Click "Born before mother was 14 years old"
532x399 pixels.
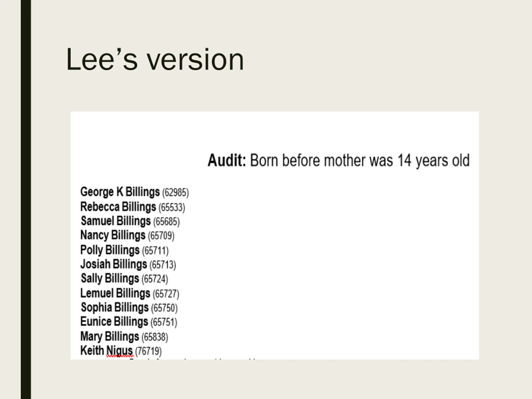pyautogui.click(x=360, y=160)
